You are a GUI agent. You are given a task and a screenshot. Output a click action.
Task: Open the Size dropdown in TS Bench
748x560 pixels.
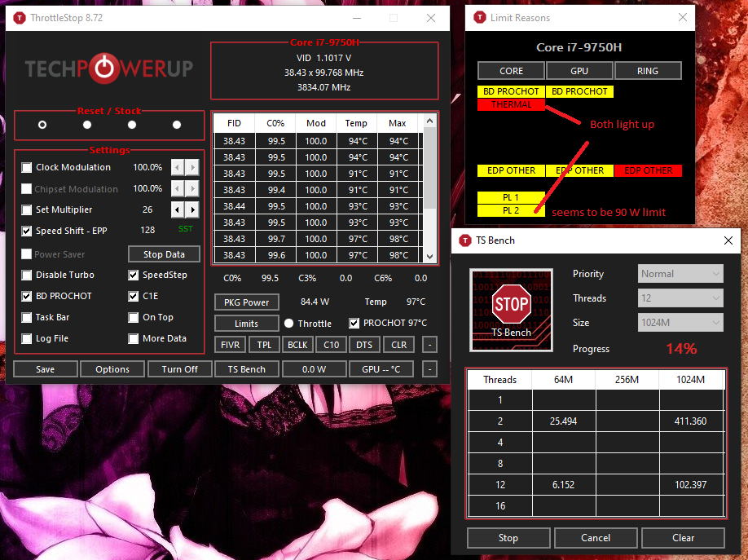(680, 322)
